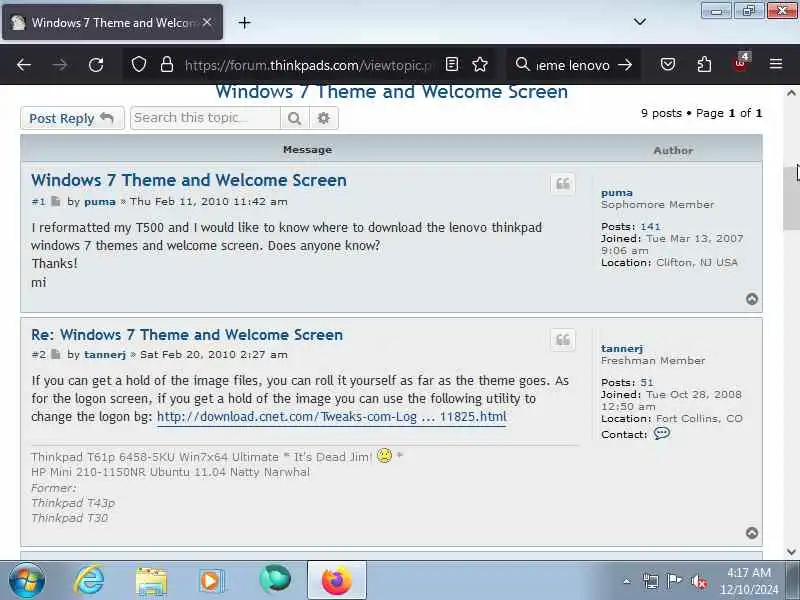The height and width of the screenshot is (600, 800).
Task: Click 'Location: Clifton, NJ USA' text
Action: 669,263
